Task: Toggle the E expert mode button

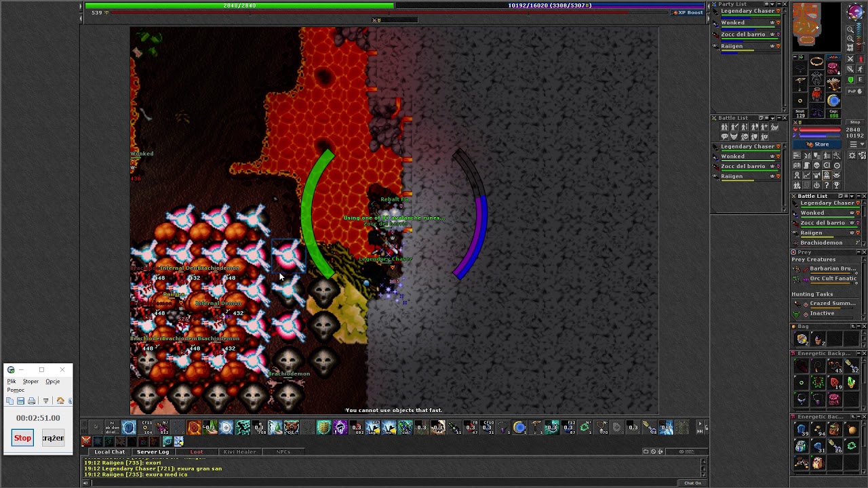Action: (861, 80)
